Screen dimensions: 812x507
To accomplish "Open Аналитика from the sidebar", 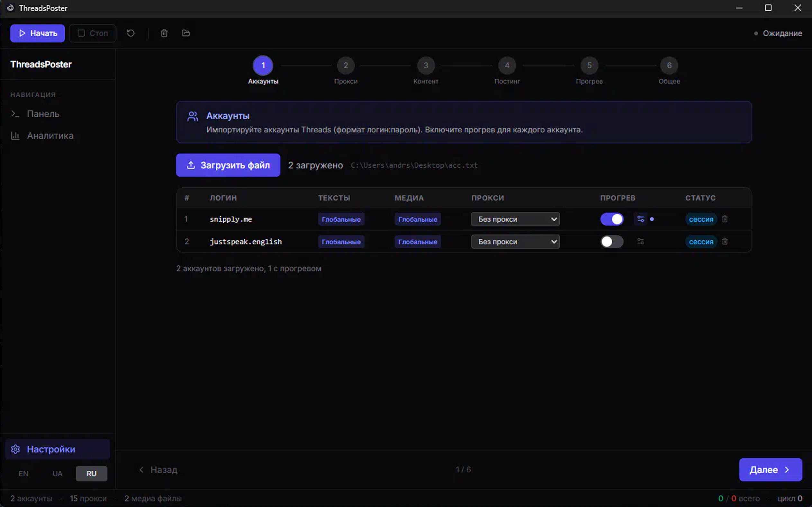I will click(x=50, y=136).
